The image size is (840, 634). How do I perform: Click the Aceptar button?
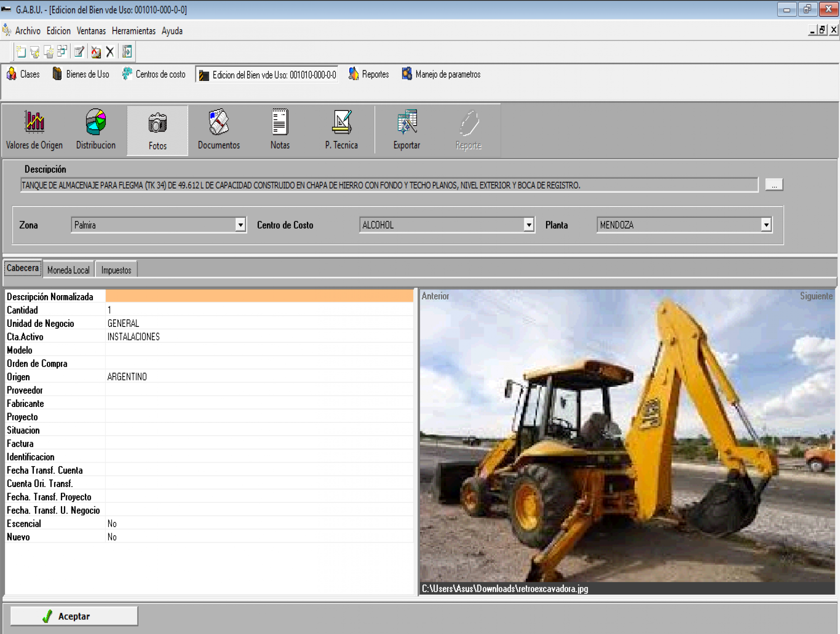coord(74,616)
